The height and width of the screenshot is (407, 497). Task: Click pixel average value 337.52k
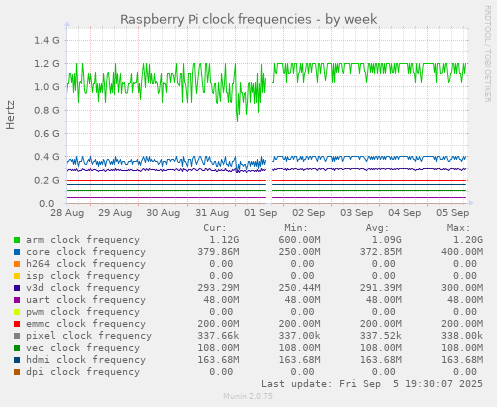[x=381, y=336]
